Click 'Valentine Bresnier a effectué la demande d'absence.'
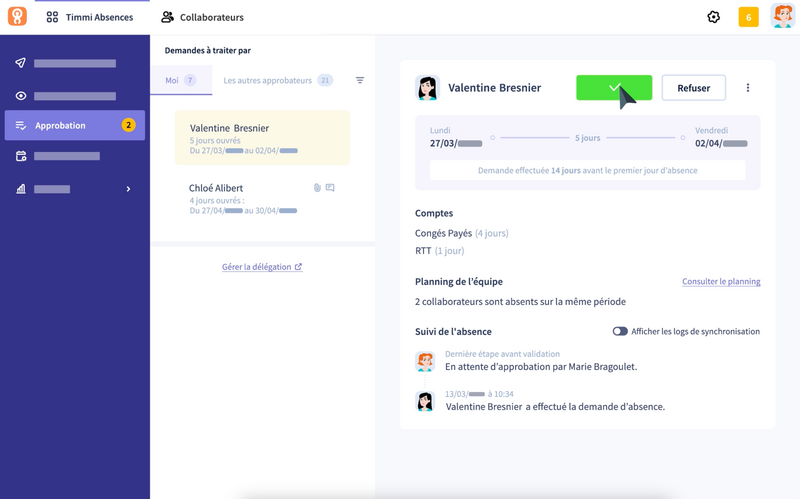The width and height of the screenshot is (800, 499). click(x=555, y=407)
